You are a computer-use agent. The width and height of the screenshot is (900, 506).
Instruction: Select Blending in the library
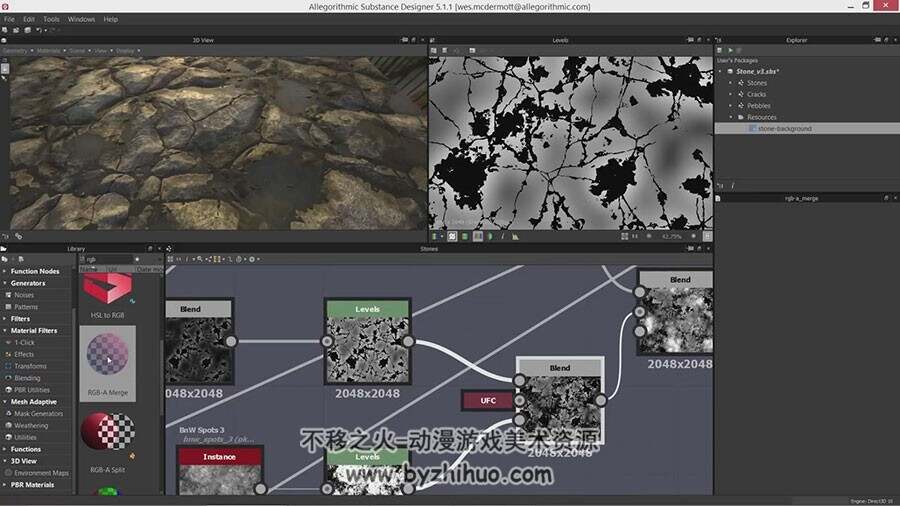coord(27,378)
